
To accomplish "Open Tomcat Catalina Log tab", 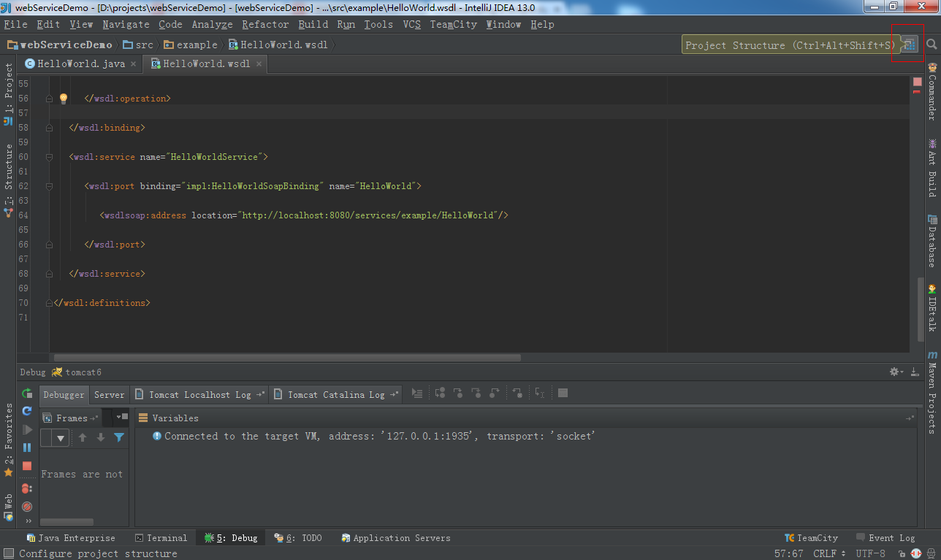I will tap(336, 394).
